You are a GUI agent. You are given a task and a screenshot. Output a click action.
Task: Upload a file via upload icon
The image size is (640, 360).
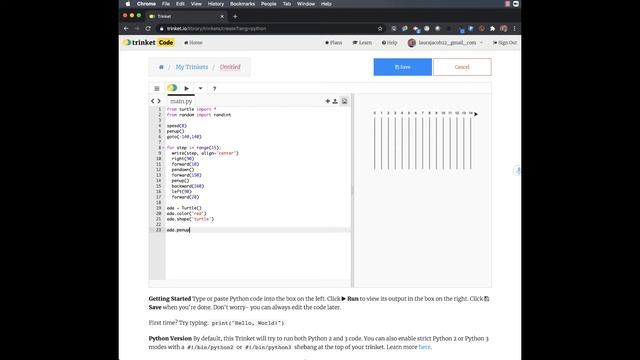[335, 101]
